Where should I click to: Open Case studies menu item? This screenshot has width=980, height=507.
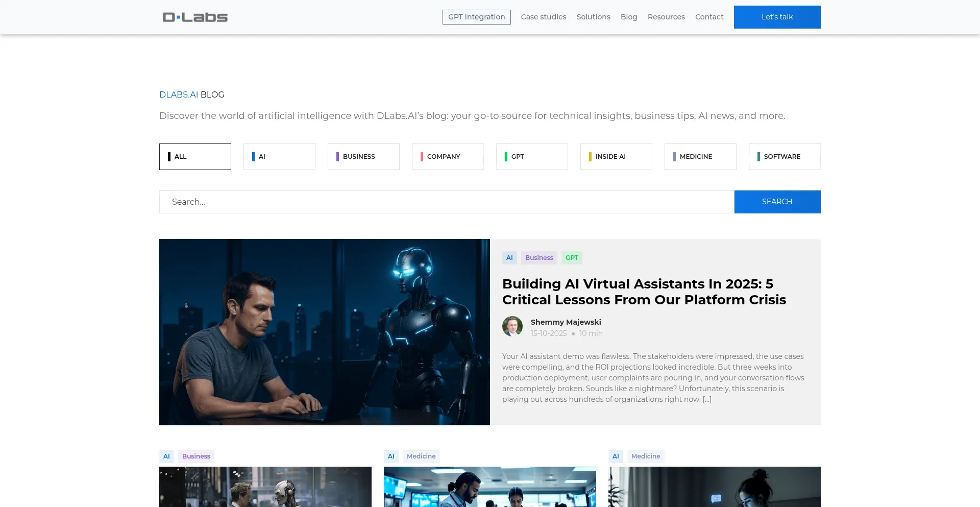(x=543, y=17)
